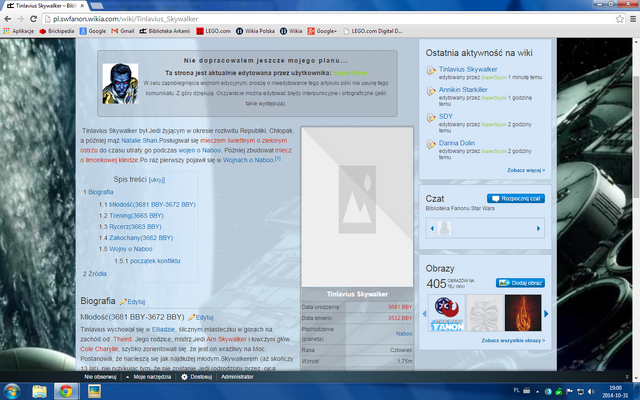Open the SDY recent activity link
Viewport: 640px width, 400px height.
[446, 116]
